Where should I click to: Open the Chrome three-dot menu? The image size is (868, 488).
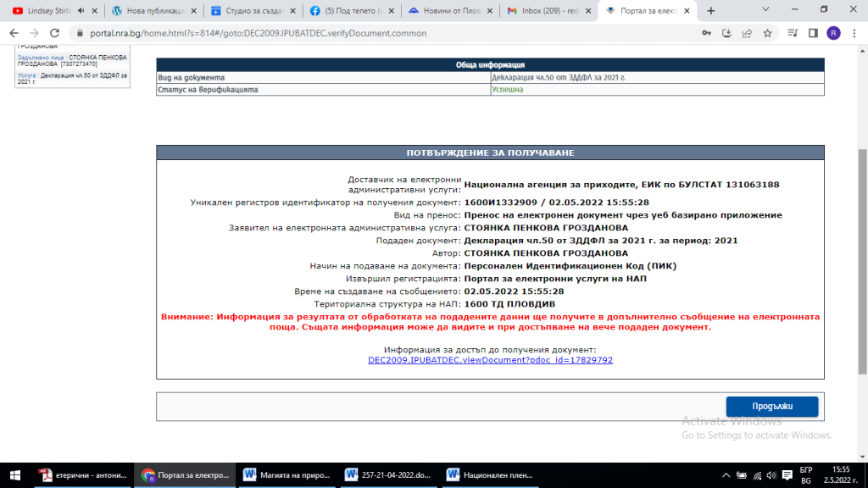[854, 33]
